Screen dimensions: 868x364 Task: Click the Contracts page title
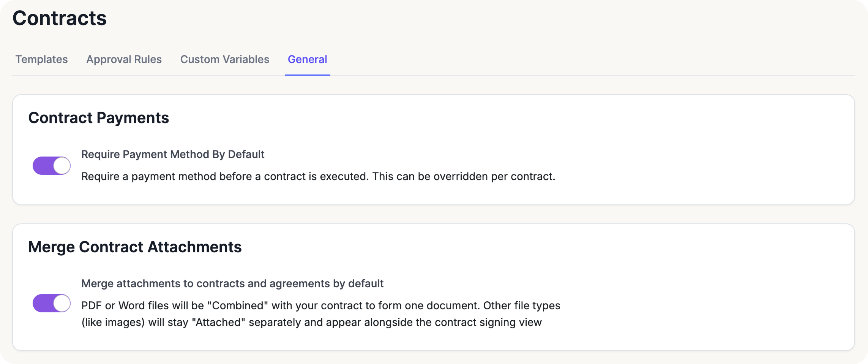coord(60,18)
